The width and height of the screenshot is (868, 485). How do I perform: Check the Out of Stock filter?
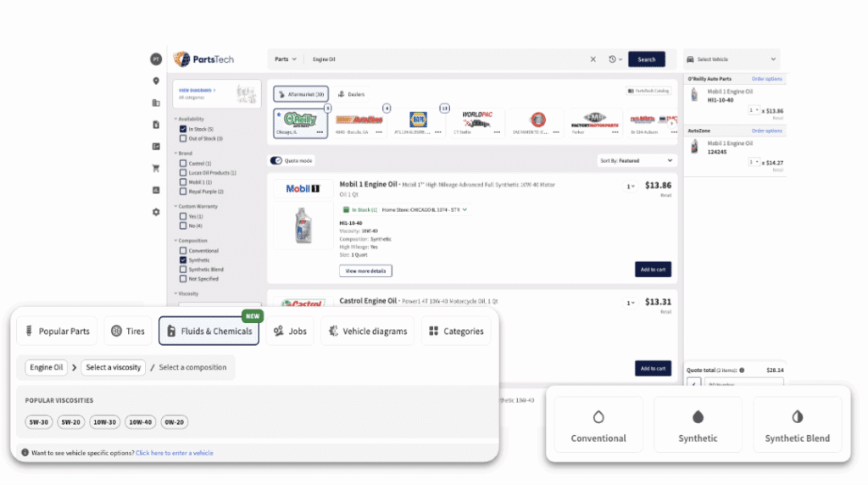(183, 138)
